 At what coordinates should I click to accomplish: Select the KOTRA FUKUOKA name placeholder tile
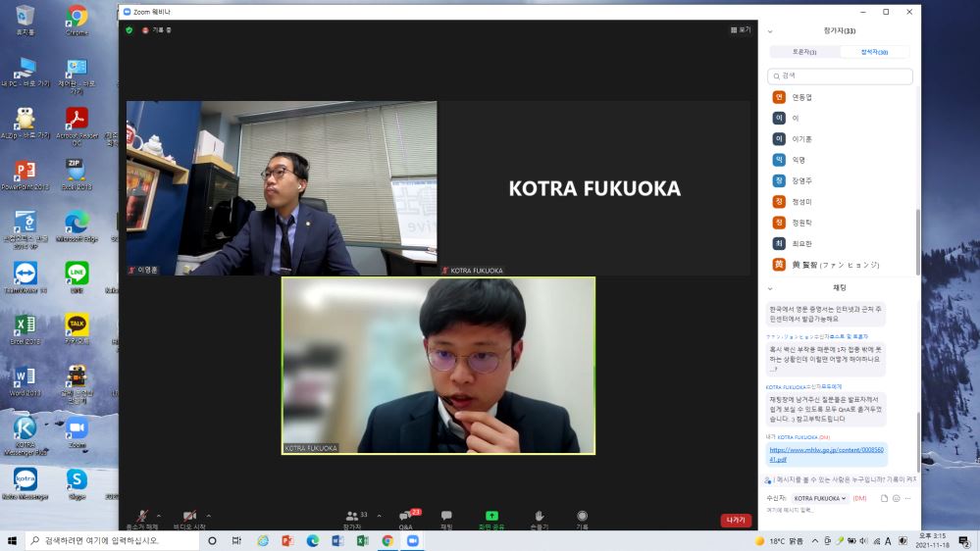coord(594,188)
